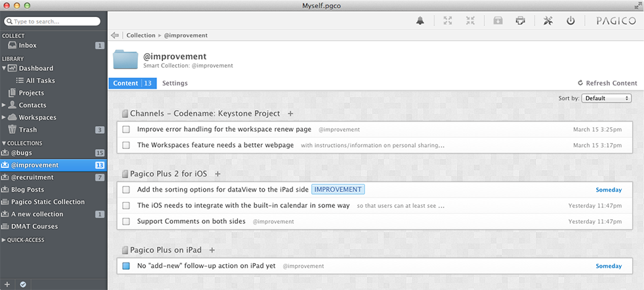The image size is (644, 290).
Task: Switch to the Settings tab
Action: [x=175, y=83]
